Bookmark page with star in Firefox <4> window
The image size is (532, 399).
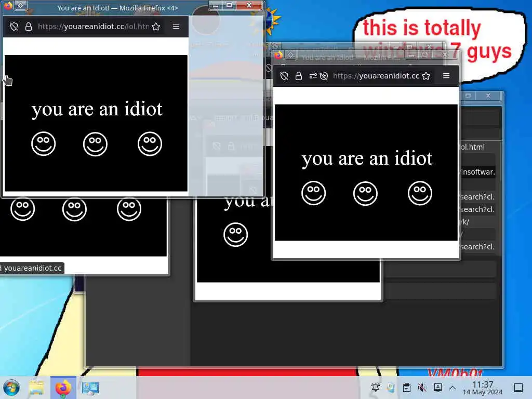tap(156, 26)
